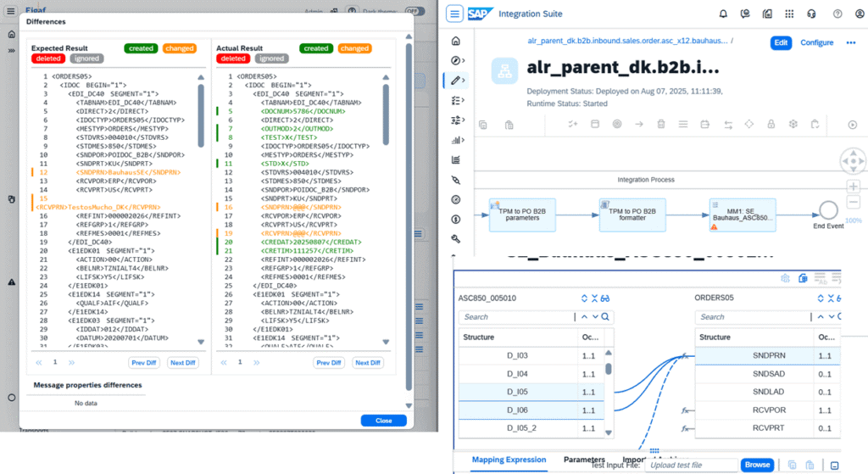Expand Design pencil item in SAP sidebar
868x474 pixels.
pyautogui.click(x=457, y=81)
